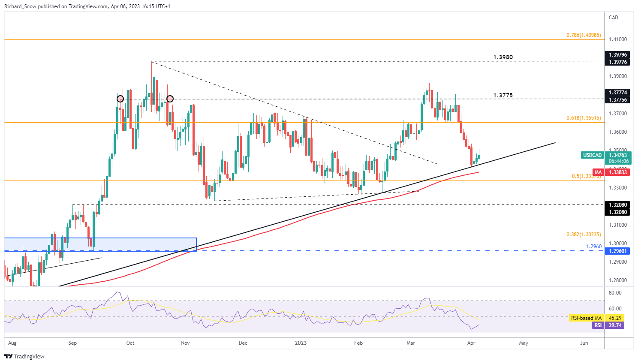The image size is (638, 364).
Task: Click the purple RSI label tag
Action: point(598,325)
